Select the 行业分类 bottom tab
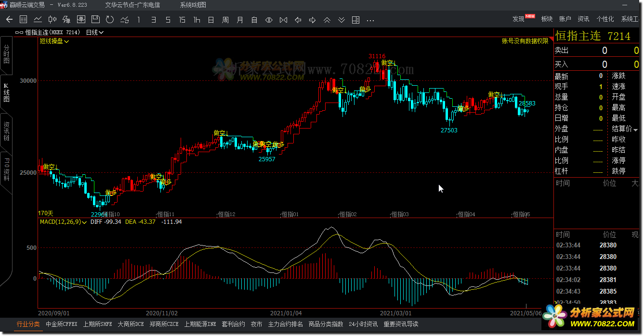The height and width of the screenshot is (336, 644). coord(28,324)
